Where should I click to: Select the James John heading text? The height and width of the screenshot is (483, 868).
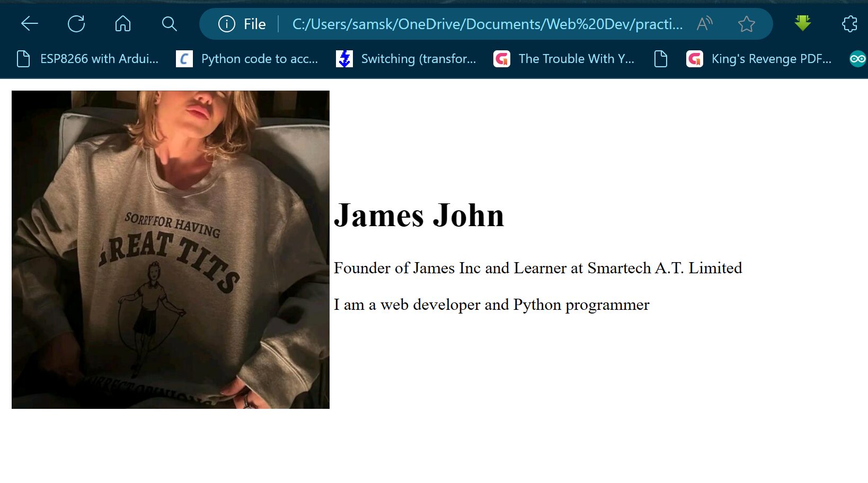[419, 215]
